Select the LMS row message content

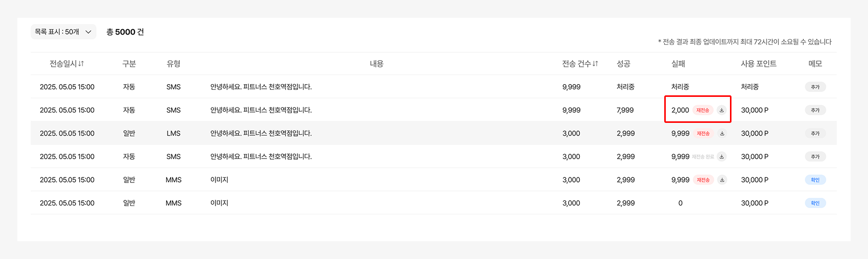pos(261,134)
